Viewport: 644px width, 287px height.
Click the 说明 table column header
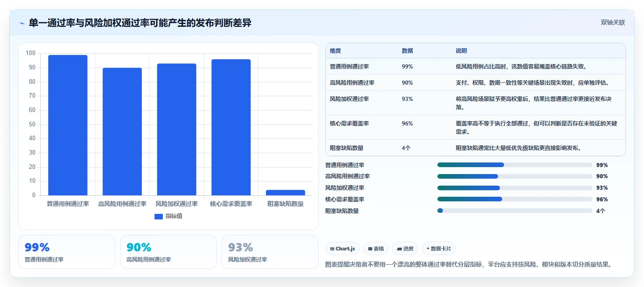point(461,51)
